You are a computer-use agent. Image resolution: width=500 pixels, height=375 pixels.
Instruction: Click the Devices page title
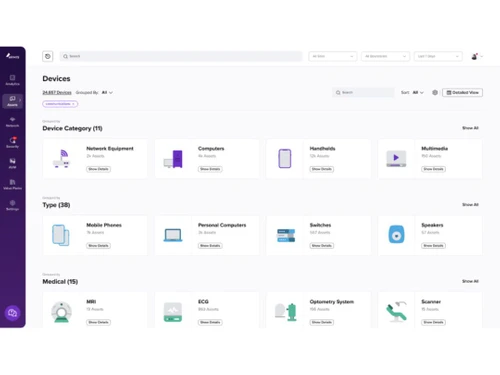tap(56, 79)
